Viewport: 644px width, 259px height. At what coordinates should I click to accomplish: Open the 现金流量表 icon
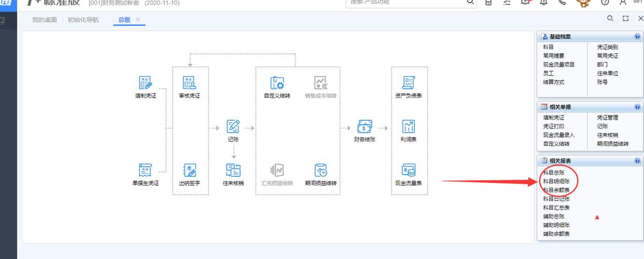[x=409, y=170]
